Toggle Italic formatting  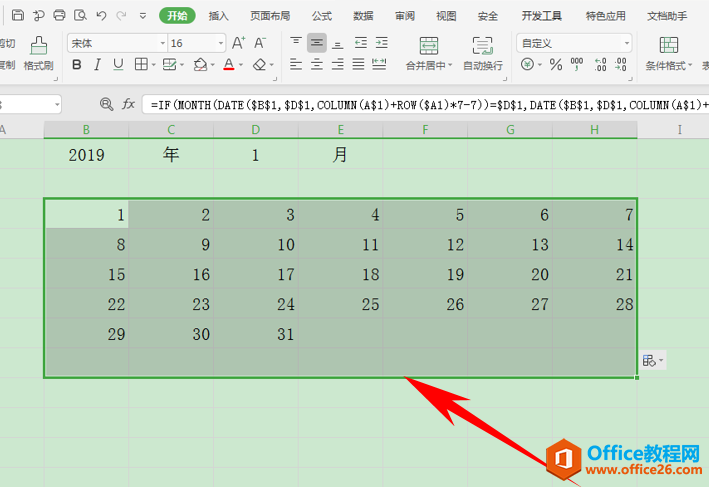(97, 65)
